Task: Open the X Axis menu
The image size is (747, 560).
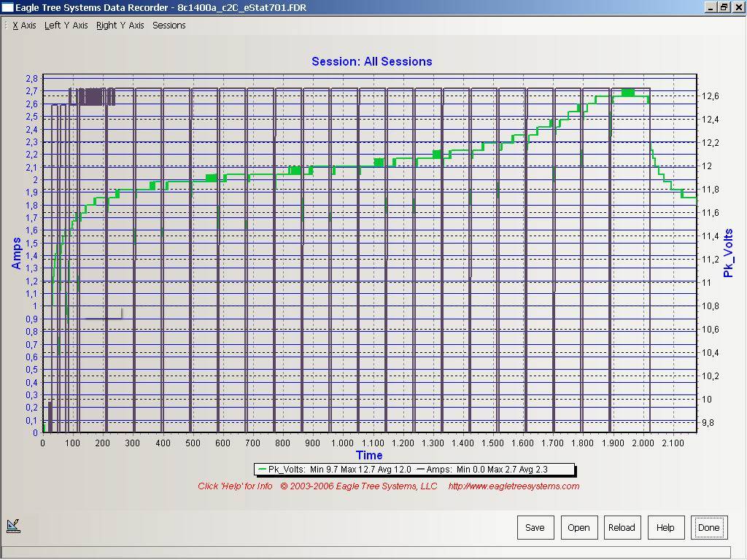Action: 24,26
